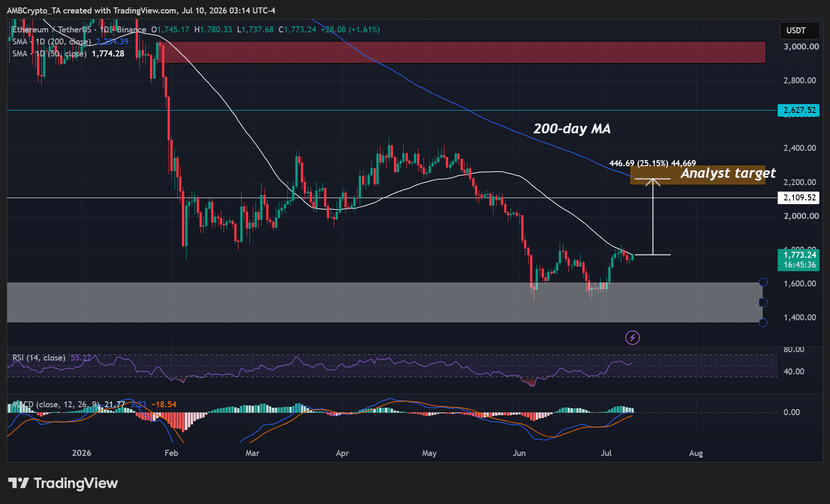Click the 2026 date axis label

click(81, 453)
